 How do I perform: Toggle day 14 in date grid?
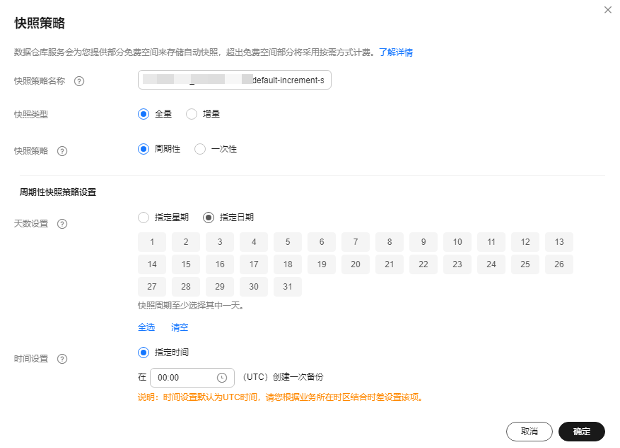[x=152, y=265]
